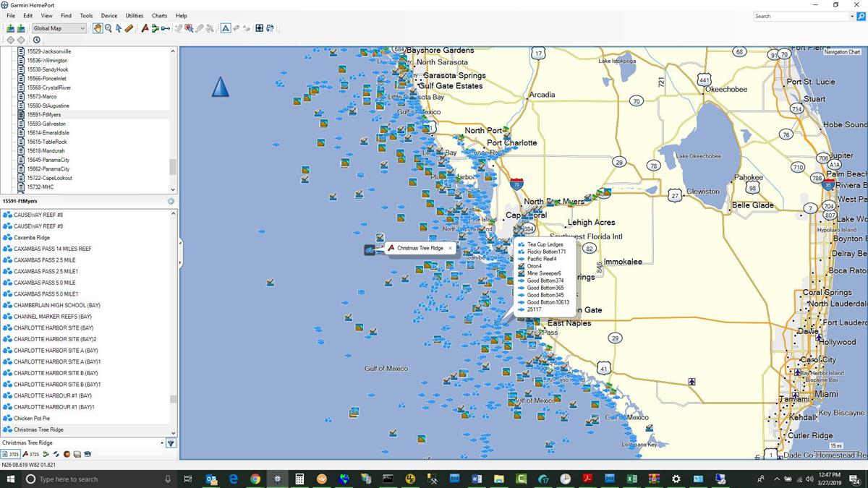This screenshot has width=868, height=488.
Task: Toggle tracks filter icon in list footer
Action: [x=56, y=454]
